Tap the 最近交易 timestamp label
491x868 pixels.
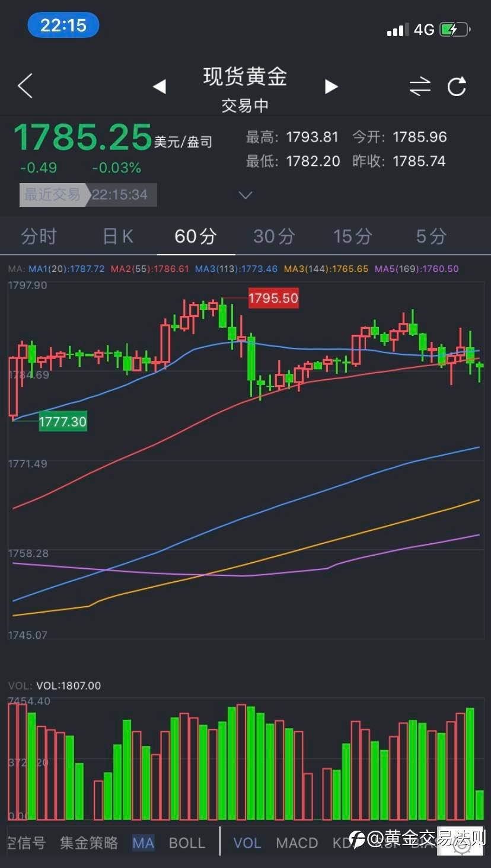tap(88, 195)
